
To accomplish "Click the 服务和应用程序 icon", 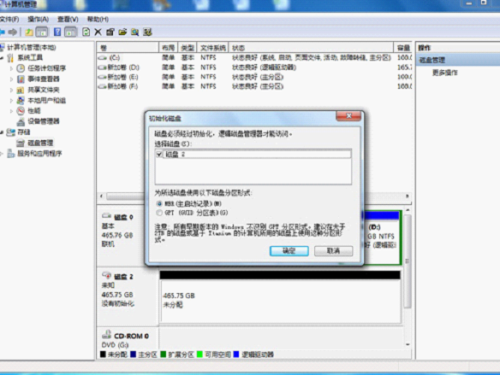I will (11, 153).
